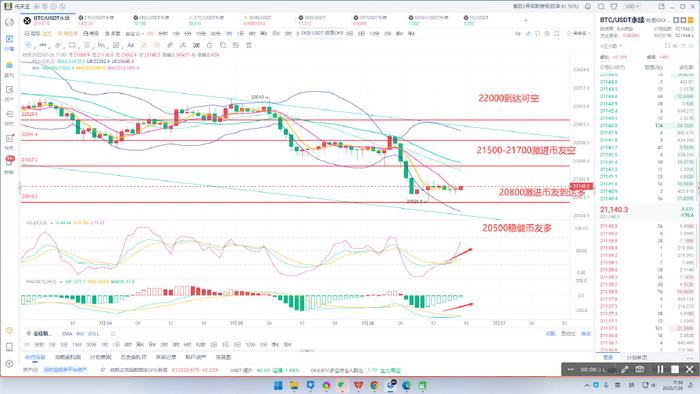Select the crosshair cursor drawing tool

pyautogui.click(x=29, y=45)
